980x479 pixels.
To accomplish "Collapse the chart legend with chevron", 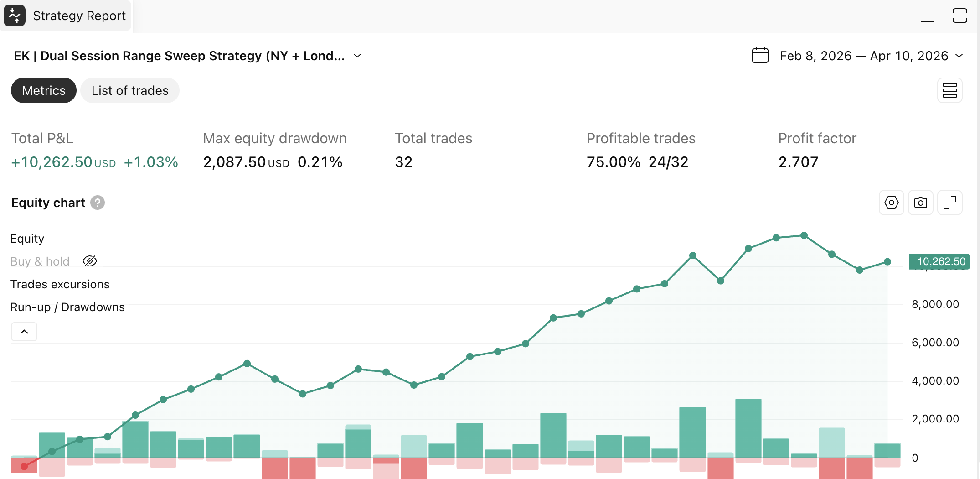I will point(24,332).
